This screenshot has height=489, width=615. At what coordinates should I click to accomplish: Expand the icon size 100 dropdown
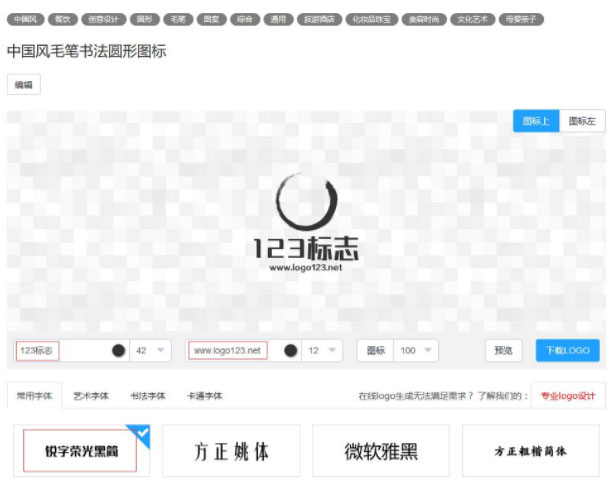tap(416, 351)
